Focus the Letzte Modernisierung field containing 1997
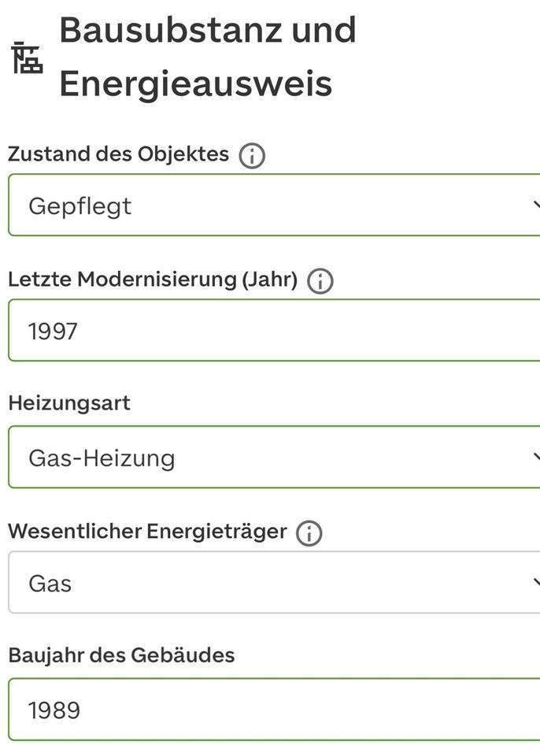Image resolution: width=540 pixels, height=756 pixels. [274, 330]
